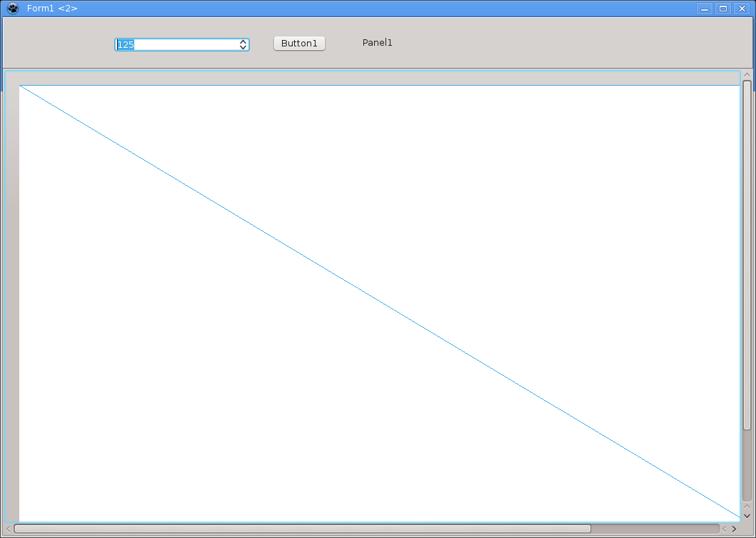Click empty horizontal scrollbar track right of thumb
This screenshot has width=756, height=538.
coord(653,529)
